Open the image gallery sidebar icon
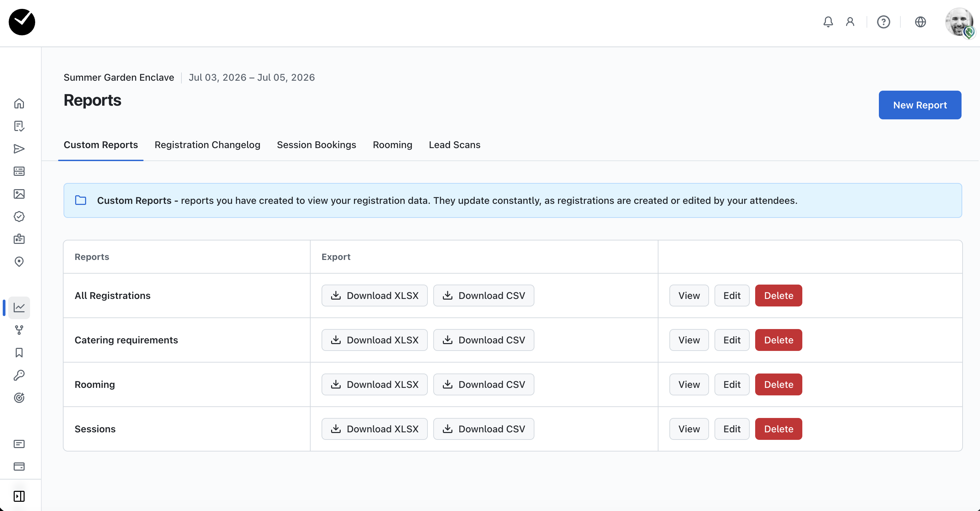Viewport: 980px width, 511px height. (x=19, y=194)
